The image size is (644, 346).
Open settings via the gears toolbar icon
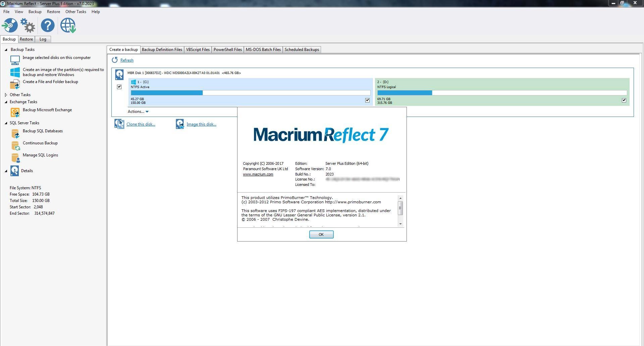(28, 25)
